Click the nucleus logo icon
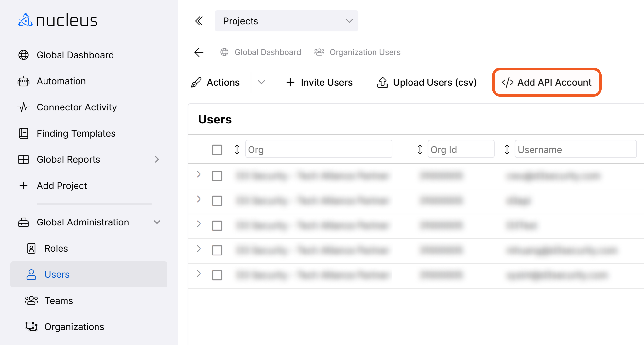The image size is (644, 345). tap(25, 20)
